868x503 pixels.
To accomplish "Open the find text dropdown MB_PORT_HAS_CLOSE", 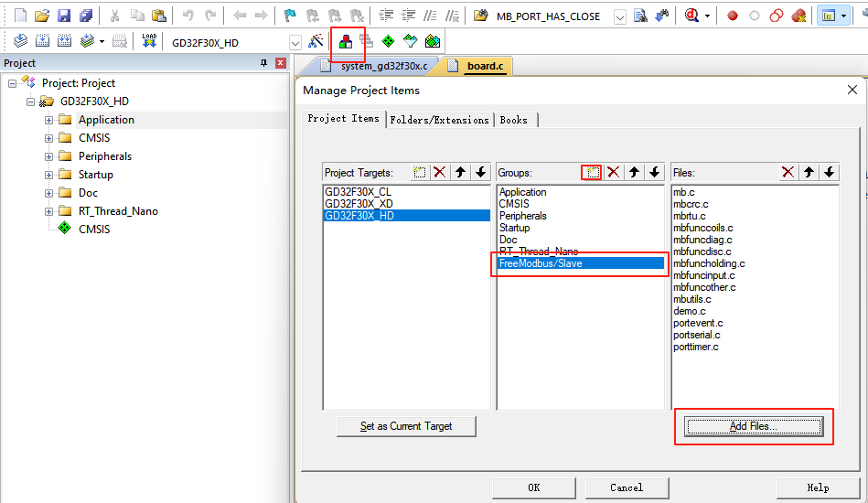I will coord(620,17).
